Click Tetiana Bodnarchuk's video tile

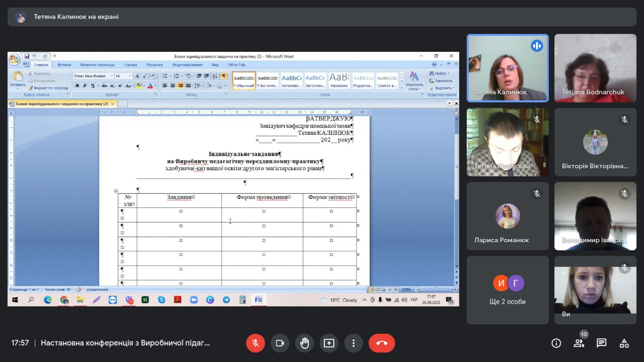(595, 68)
